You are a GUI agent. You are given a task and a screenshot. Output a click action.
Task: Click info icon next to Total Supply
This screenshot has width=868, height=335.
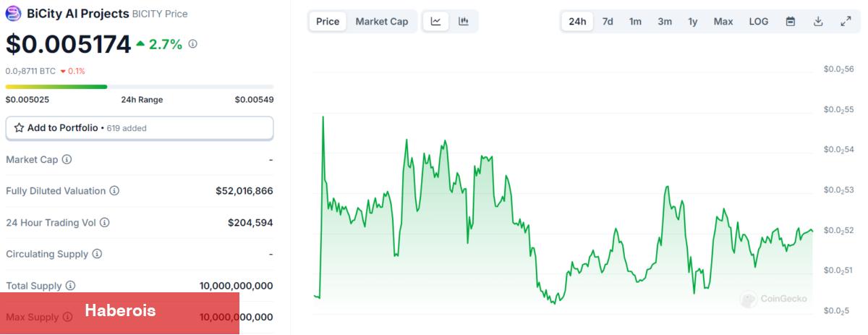pos(70,286)
